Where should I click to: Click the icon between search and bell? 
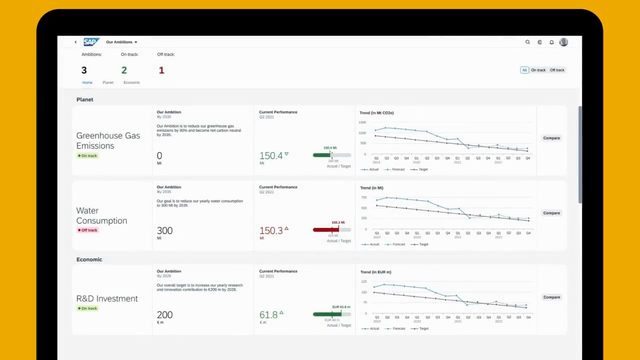click(540, 42)
